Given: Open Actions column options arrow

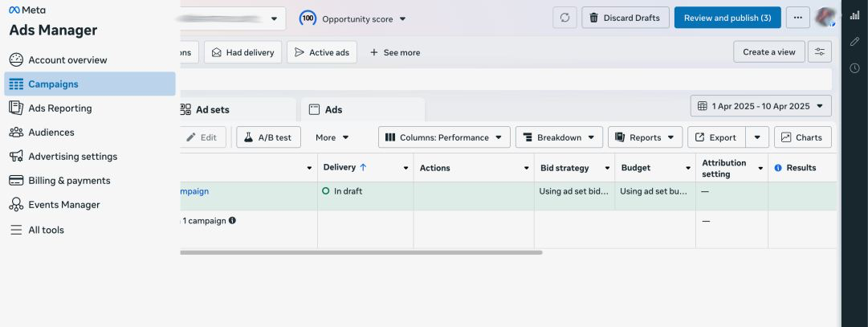Looking at the screenshot, I should [527, 168].
